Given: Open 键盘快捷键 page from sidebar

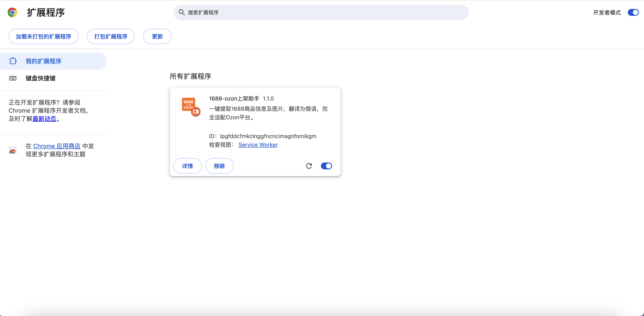Looking at the screenshot, I should pos(41,78).
